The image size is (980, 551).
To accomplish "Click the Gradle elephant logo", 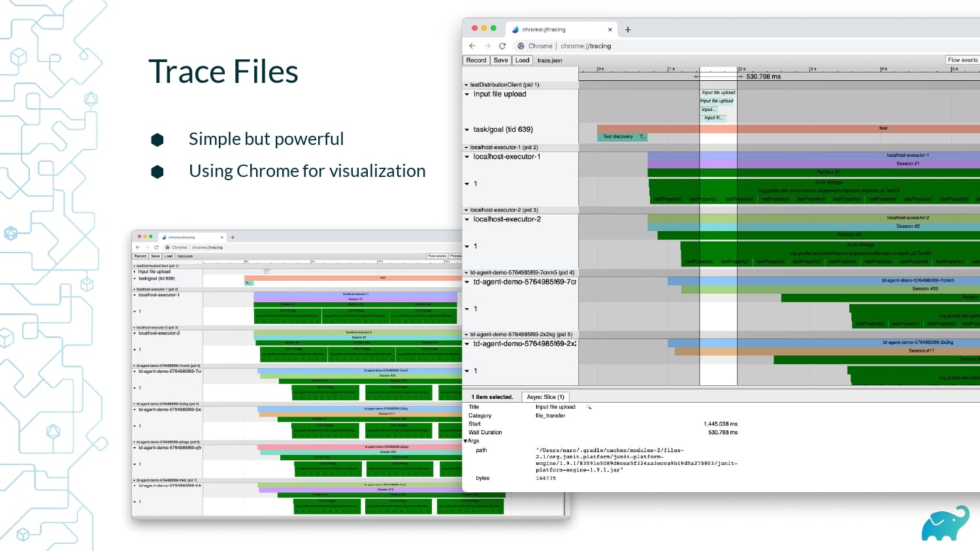I will [945, 523].
